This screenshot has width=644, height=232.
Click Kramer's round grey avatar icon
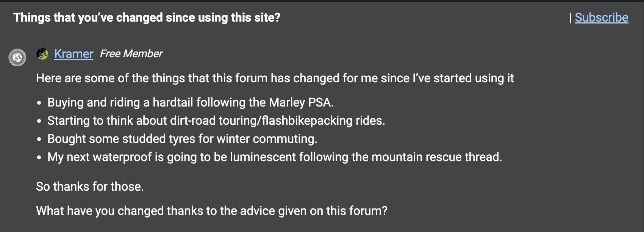pyautogui.click(x=17, y=58)
